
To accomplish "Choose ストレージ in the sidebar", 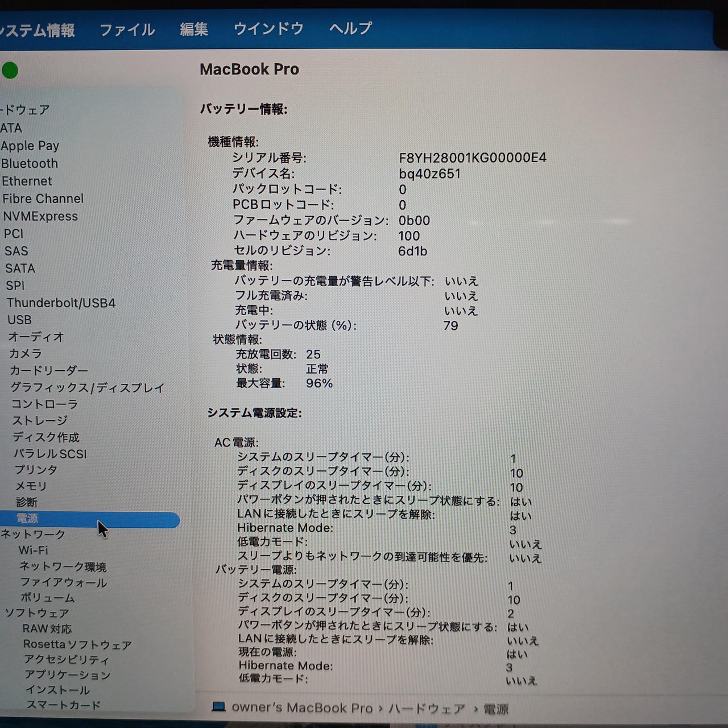I will 40,421.
